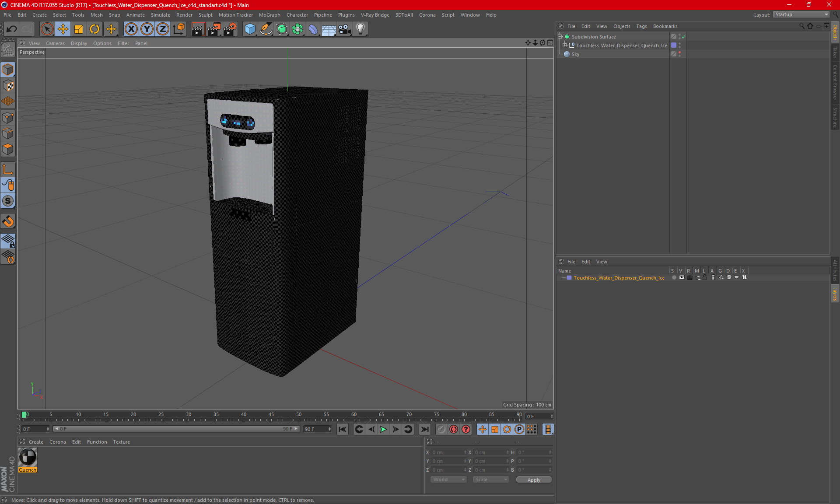The width and height of the screenshot is (840, 504).
Task: Select the Quench material thumbnail
Action: [28, 458]
